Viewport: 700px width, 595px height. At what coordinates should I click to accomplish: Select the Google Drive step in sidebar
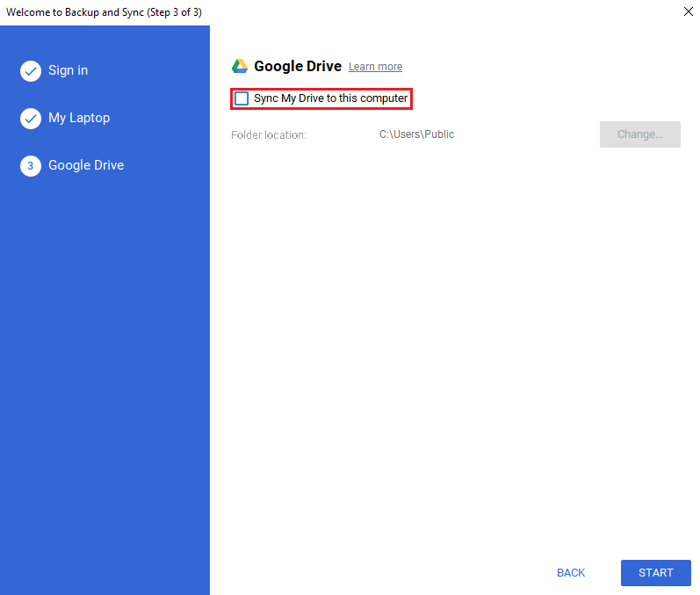tap(86, 165)
